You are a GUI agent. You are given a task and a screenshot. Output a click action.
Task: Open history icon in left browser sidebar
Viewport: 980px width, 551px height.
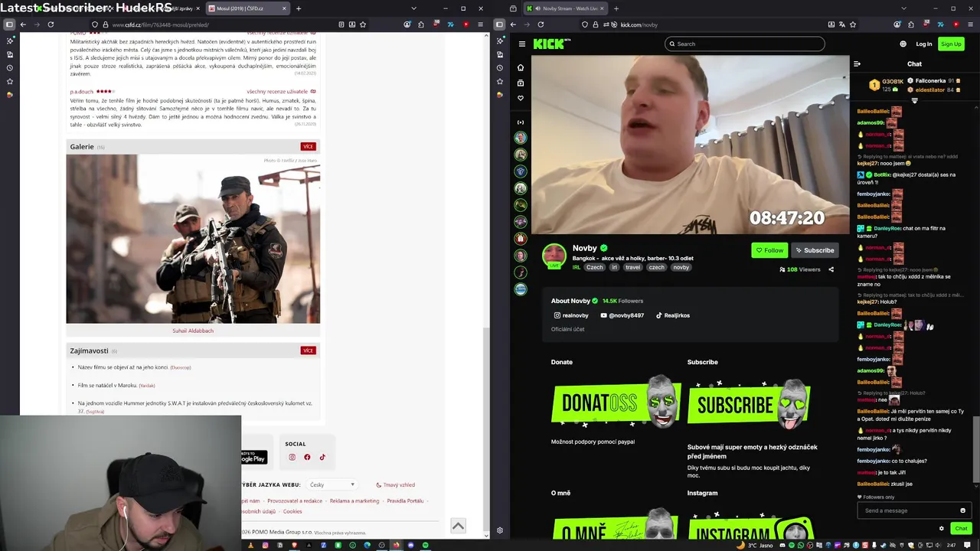[9, 67]
